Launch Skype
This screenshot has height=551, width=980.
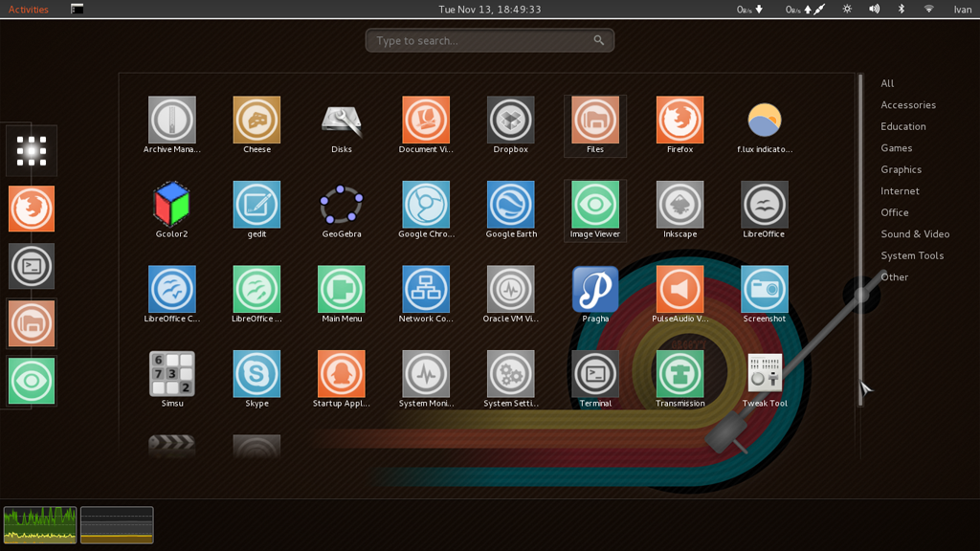coord(256,379)
